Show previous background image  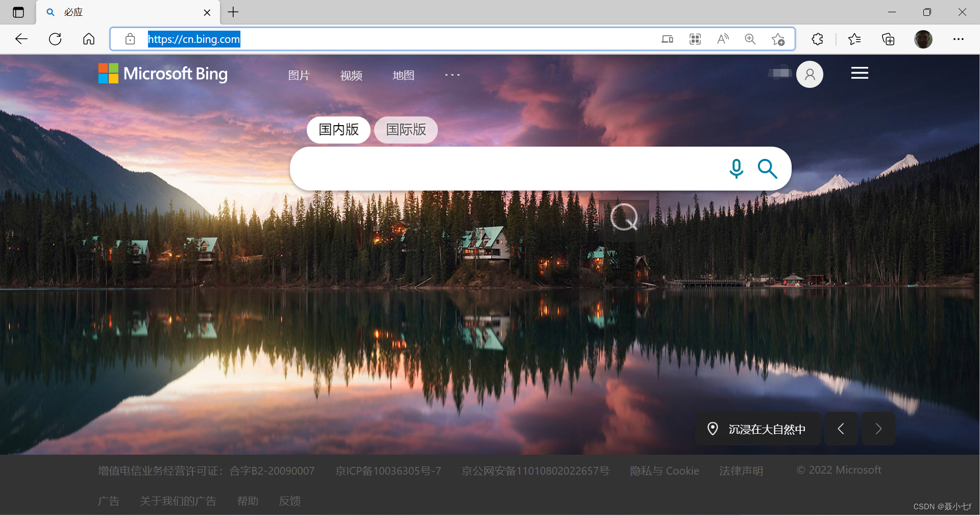[x=841, y=429]
